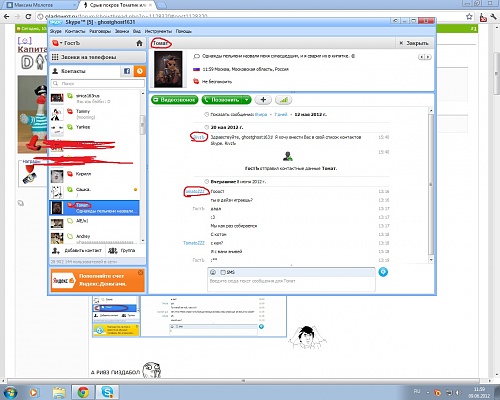
Task: Check call quality with the signal bars icon
Action: [283, 100]
